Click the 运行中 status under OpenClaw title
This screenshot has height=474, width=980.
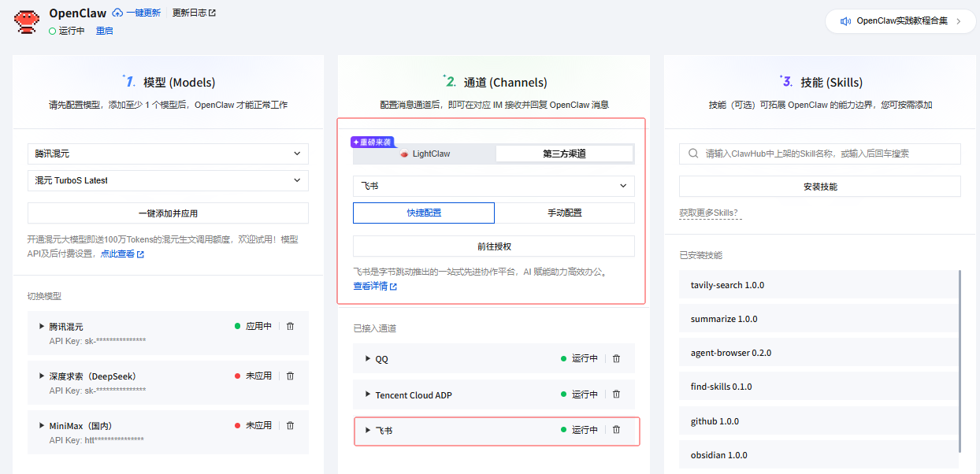(x=66, y=31)
